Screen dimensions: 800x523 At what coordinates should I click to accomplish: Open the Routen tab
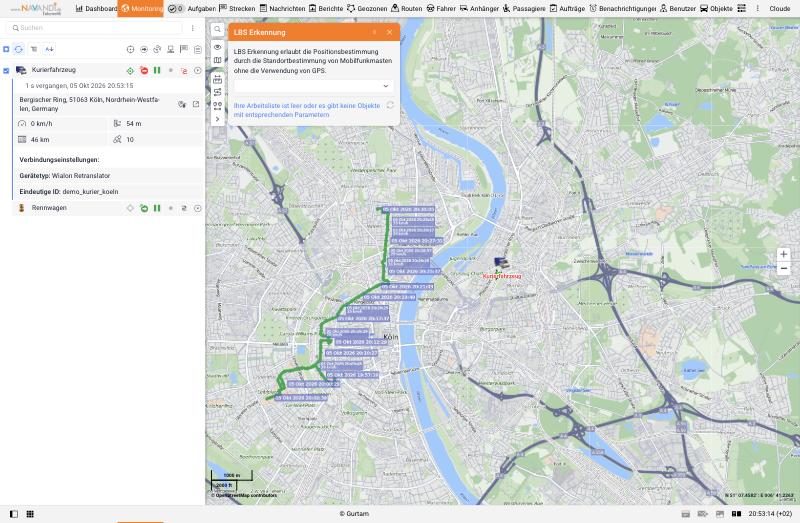coord(407,9)
